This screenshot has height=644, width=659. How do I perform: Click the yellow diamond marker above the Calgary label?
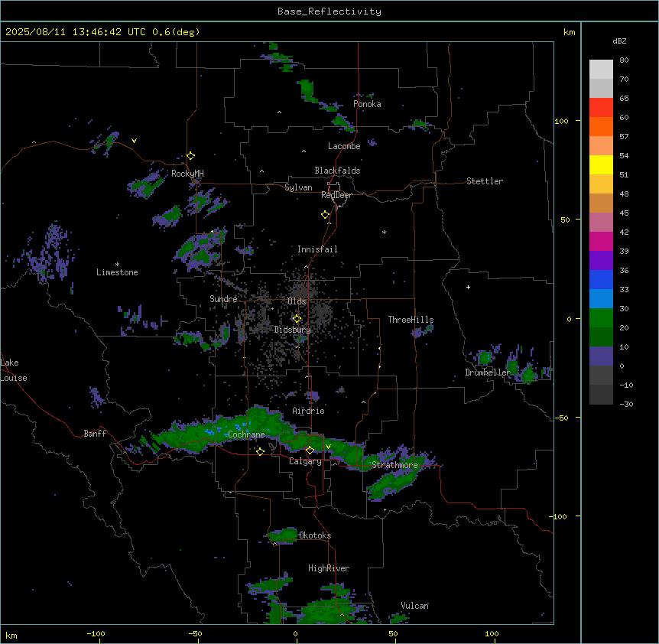coord(310,450)
